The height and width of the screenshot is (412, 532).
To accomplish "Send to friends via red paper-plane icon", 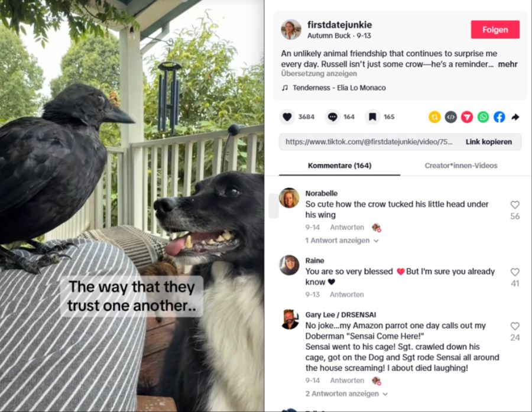I will [x=467, y=117].
